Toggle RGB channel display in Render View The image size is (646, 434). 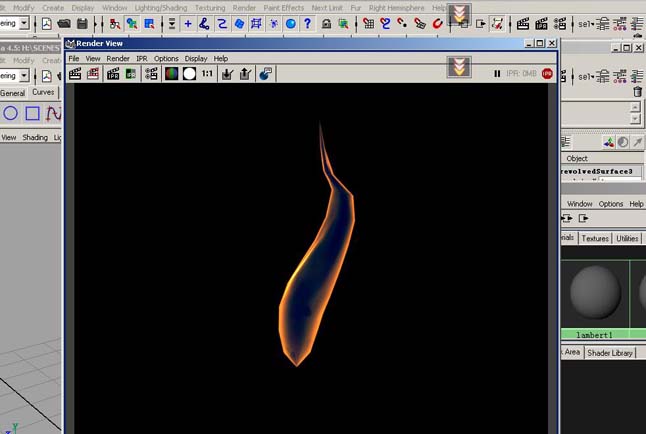171,74
